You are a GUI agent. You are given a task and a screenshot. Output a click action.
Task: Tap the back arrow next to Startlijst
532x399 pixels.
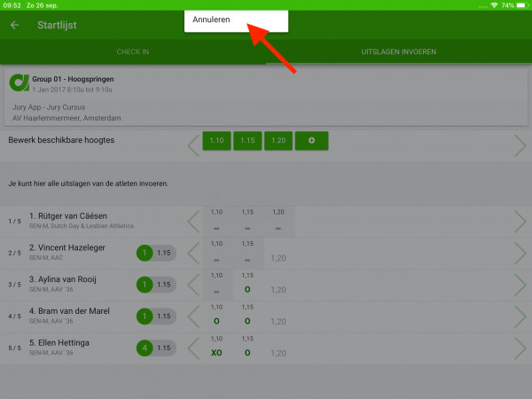[14, 25]
